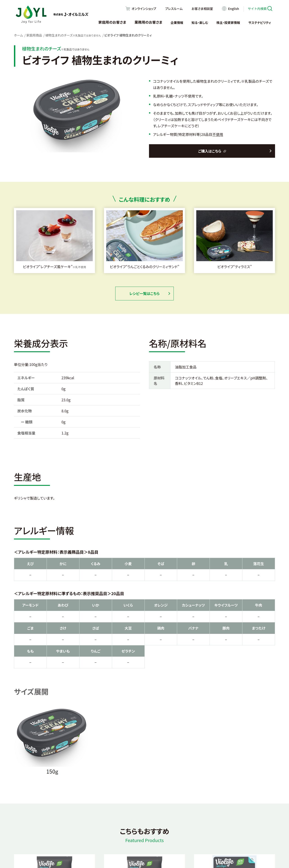Go to ホーム breadcrumb
The height and width of the screenshot is (868, 289).
[18, 35]
